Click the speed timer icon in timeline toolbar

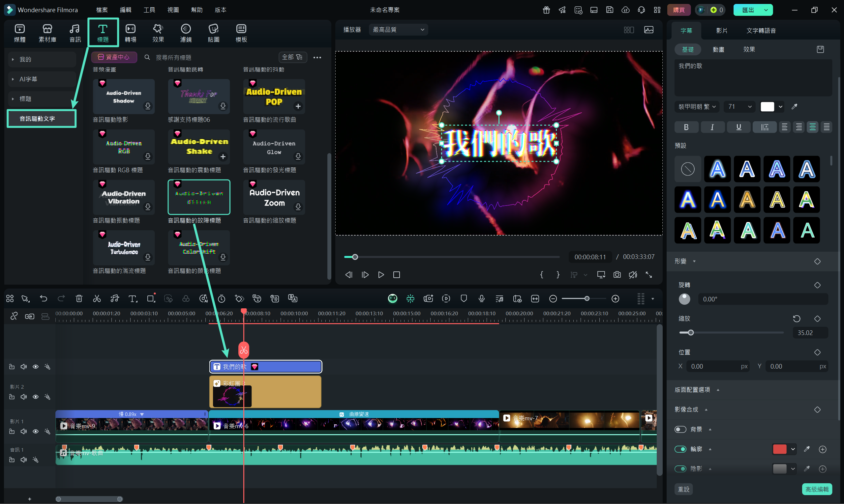pyautogui.click(x=222, y=298)
